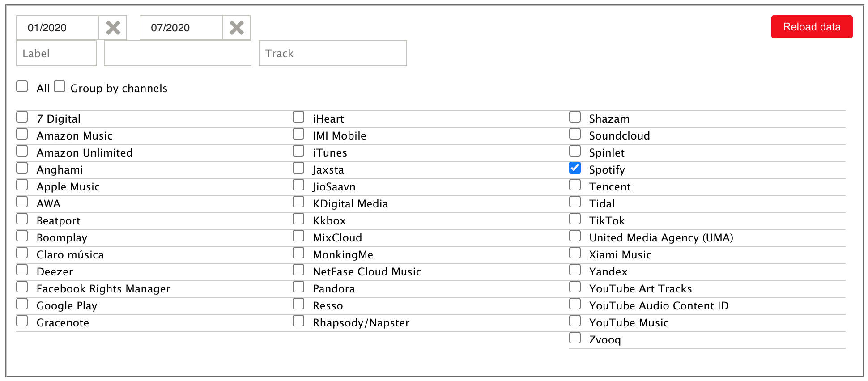Viewport: 868px width, 381px height.
Task: Select the Zvooq channel checkbox
Action: [x=575, y=338]
